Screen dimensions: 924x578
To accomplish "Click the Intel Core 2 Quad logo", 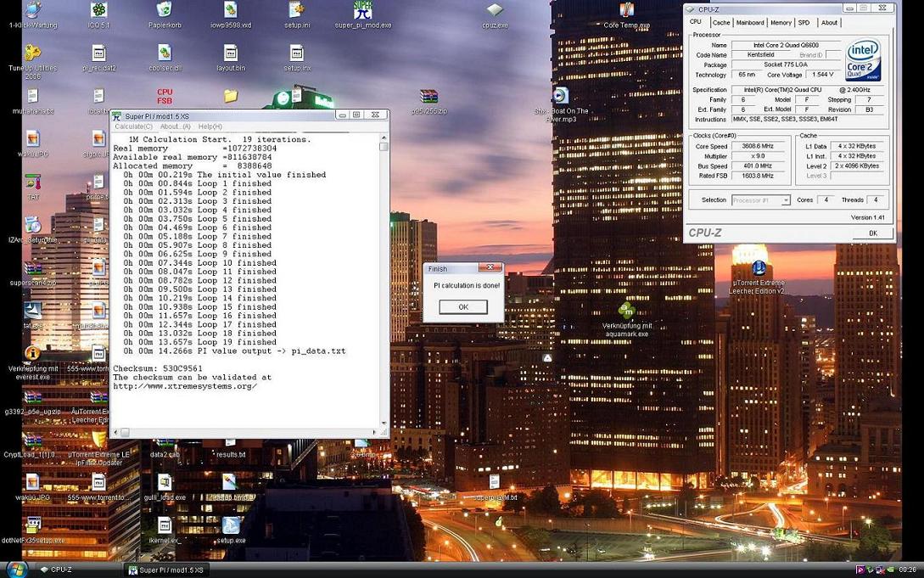I will (863, 59).
